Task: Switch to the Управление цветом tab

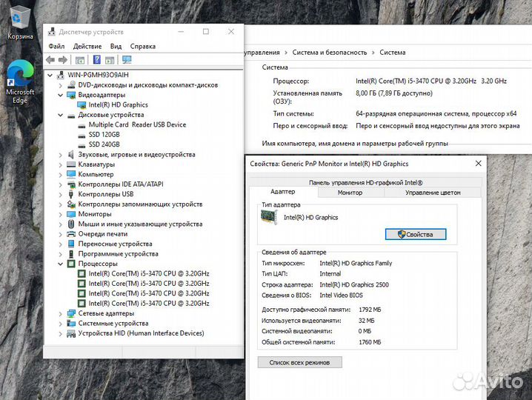Action: [433, 193]
